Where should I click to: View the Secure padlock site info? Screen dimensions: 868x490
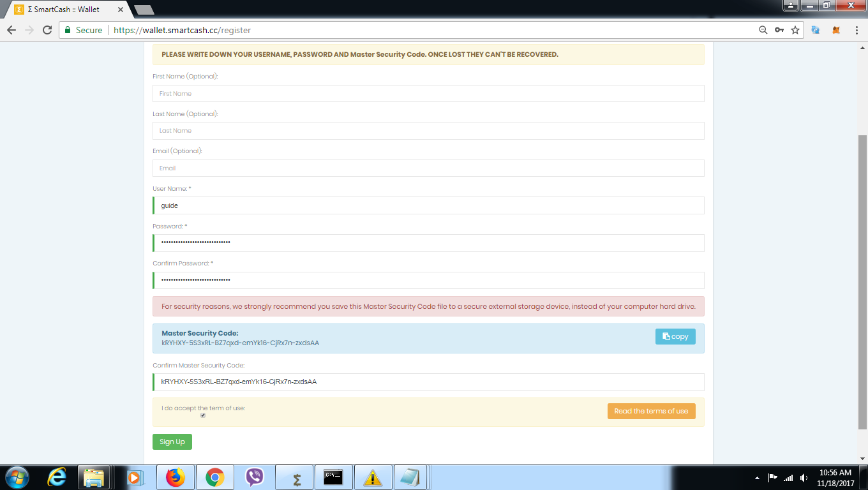coord(83,30)
